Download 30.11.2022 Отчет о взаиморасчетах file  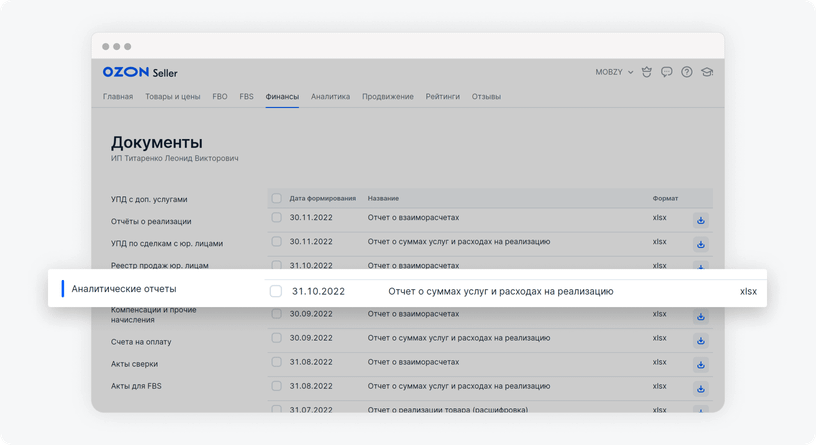(x=701, y=221)
